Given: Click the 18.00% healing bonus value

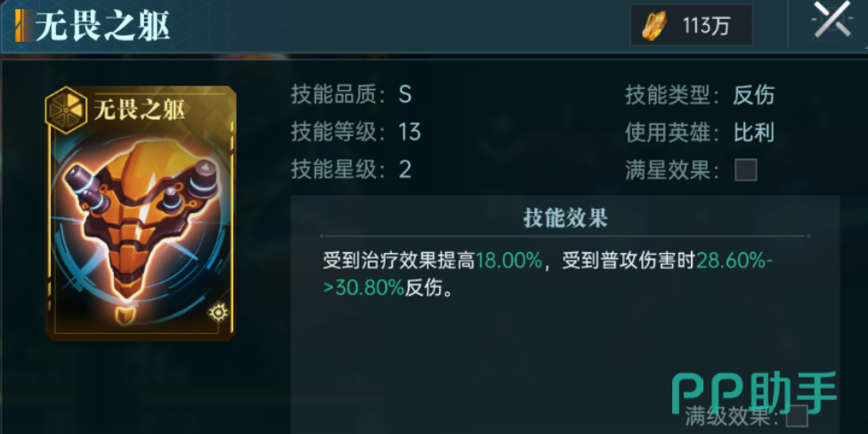Looking at the screenshot, I should [x=508, y=260].
